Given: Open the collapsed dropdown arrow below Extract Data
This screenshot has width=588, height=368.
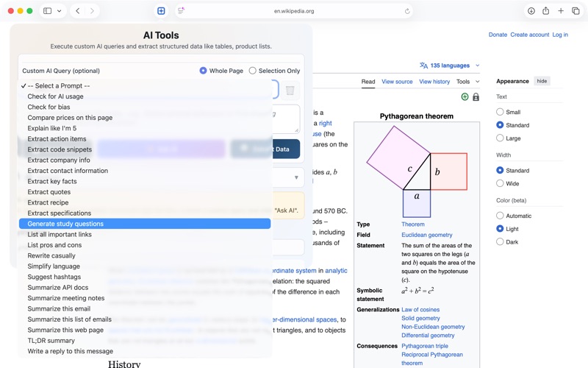Looking at the screenshot, I should [296, 177].
